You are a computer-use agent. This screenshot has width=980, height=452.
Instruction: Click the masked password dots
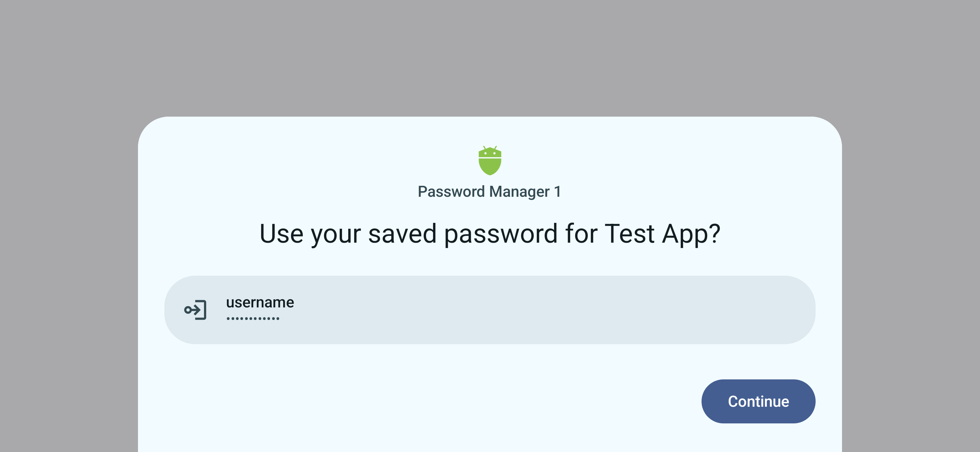point(253,318)
